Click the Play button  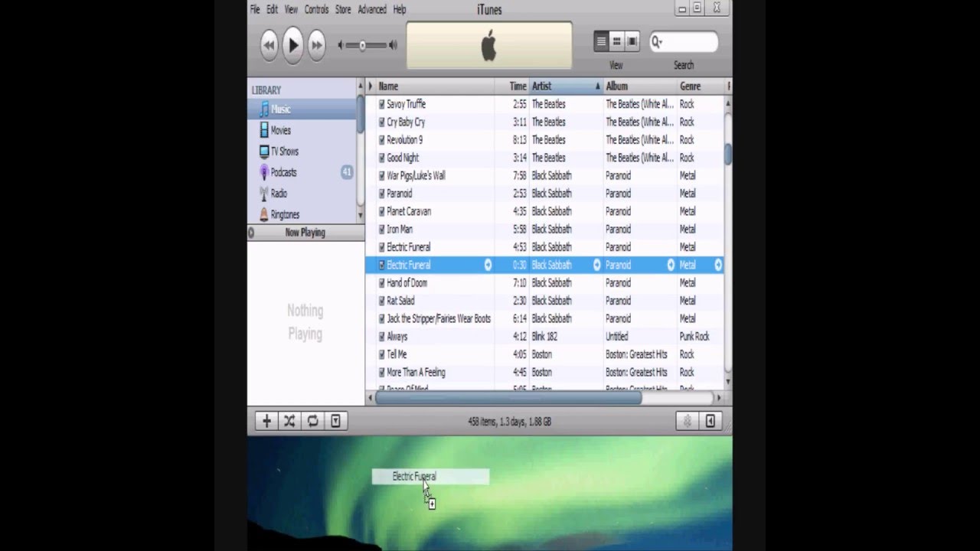(x=292, y=45)
